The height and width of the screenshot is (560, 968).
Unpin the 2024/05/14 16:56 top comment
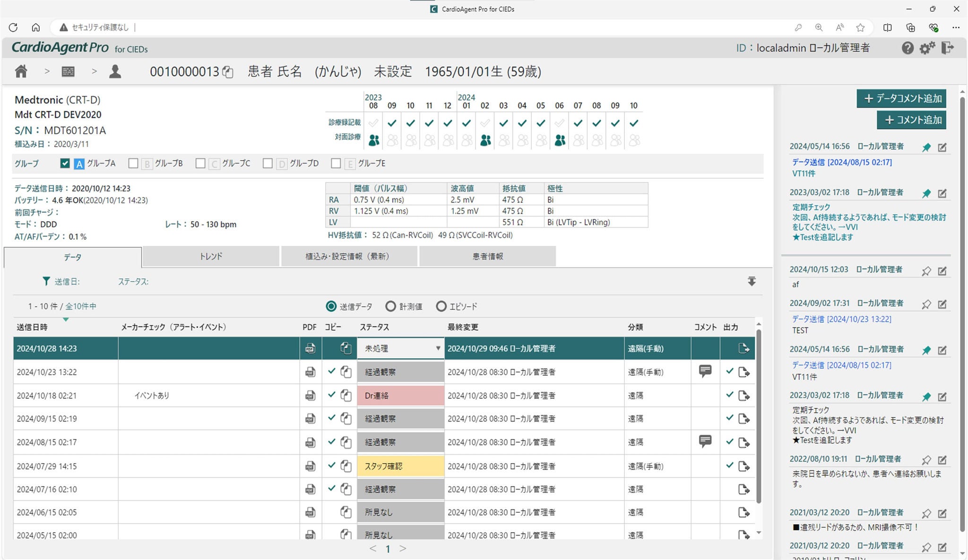[926, 147]
